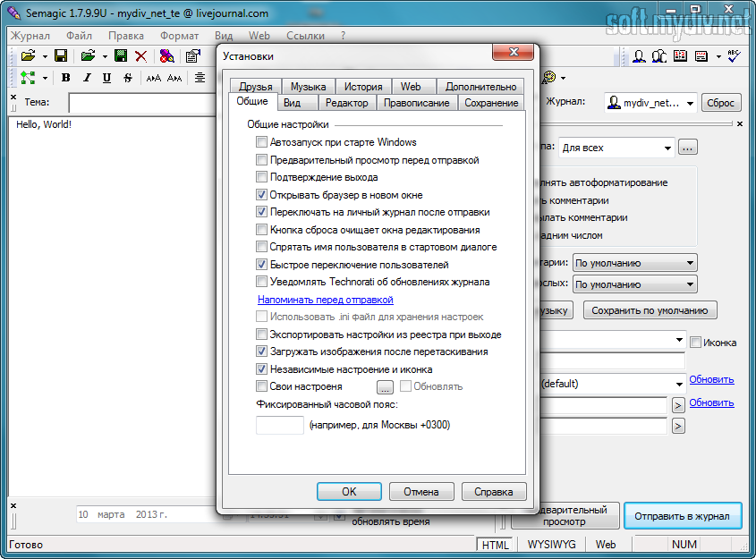
Task: Open the Ссылки menu
Action: tap(305, 36)
